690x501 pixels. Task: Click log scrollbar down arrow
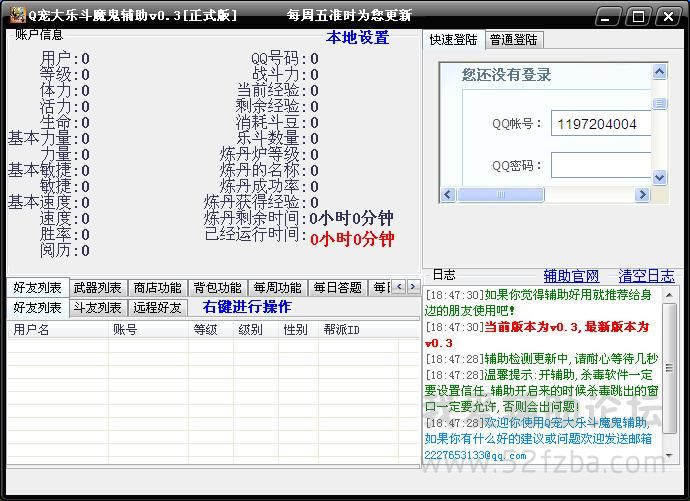coord(669,455)
